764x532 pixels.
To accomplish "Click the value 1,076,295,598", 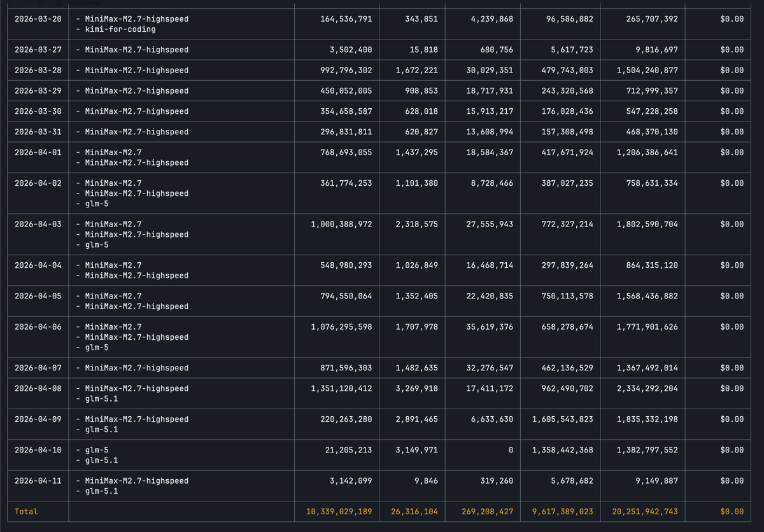I will (x=341, y=327).
